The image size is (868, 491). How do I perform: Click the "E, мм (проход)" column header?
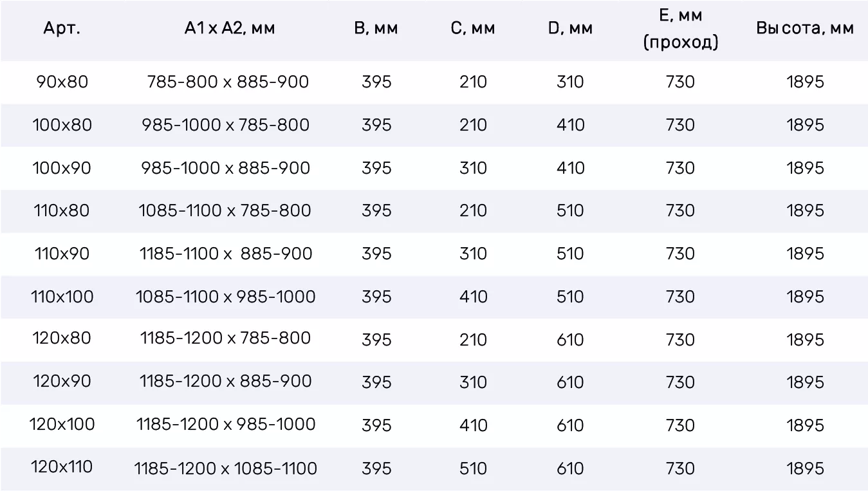[680, 29]
